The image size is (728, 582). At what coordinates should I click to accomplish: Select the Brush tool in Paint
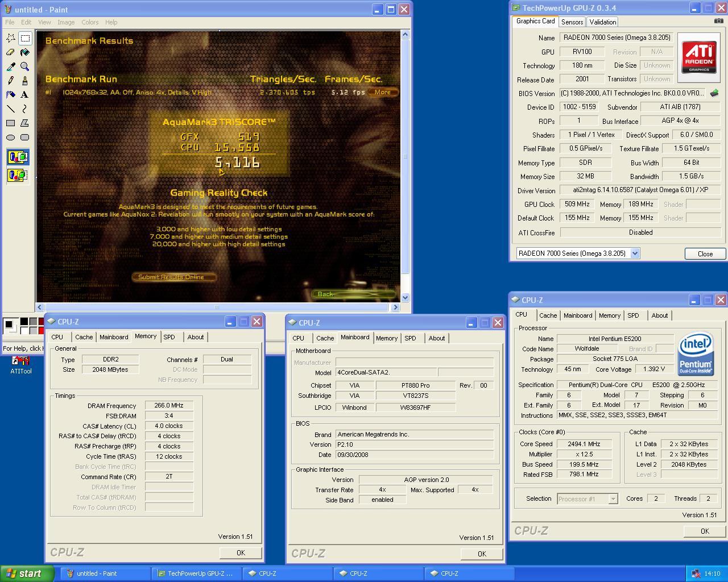(x=25, y=81)
